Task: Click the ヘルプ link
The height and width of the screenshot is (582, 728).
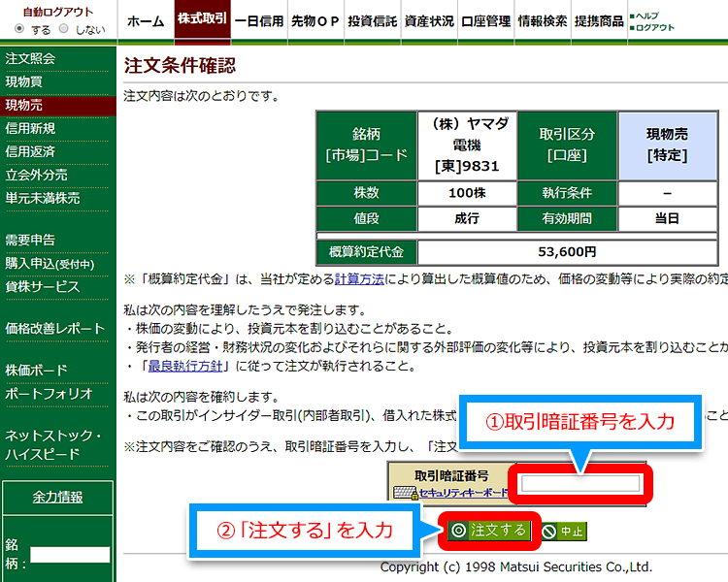Action: [646, 16]
